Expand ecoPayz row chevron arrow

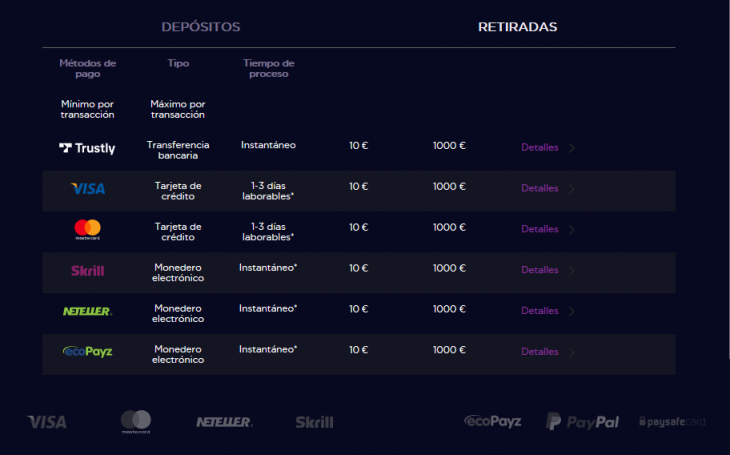[572, 352]
